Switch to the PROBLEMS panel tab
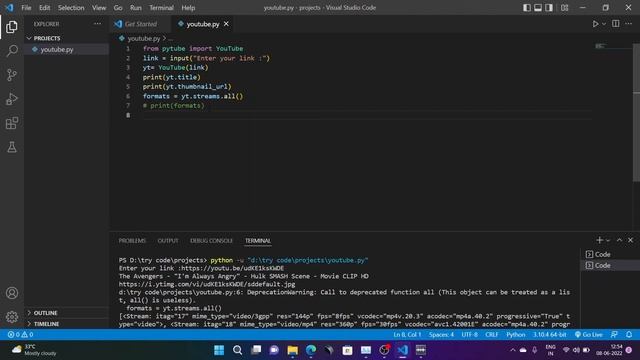Screen dimensions: 640x360 pos(132,241)
